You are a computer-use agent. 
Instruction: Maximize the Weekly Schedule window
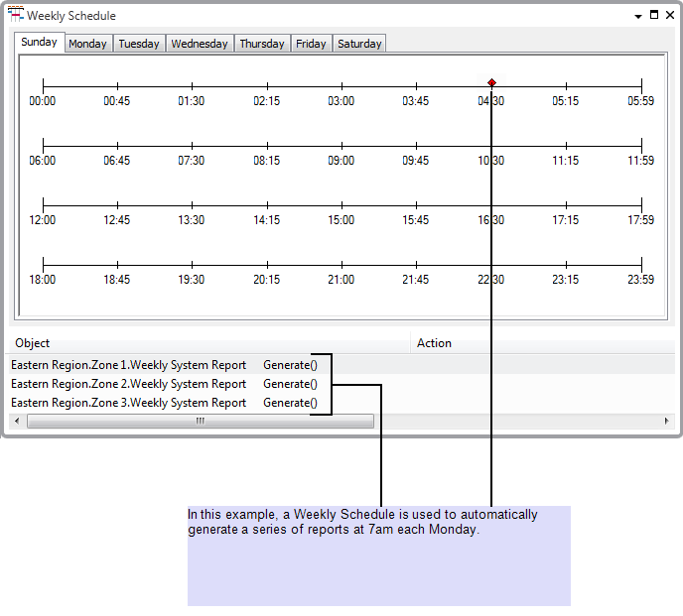(654, 15)
